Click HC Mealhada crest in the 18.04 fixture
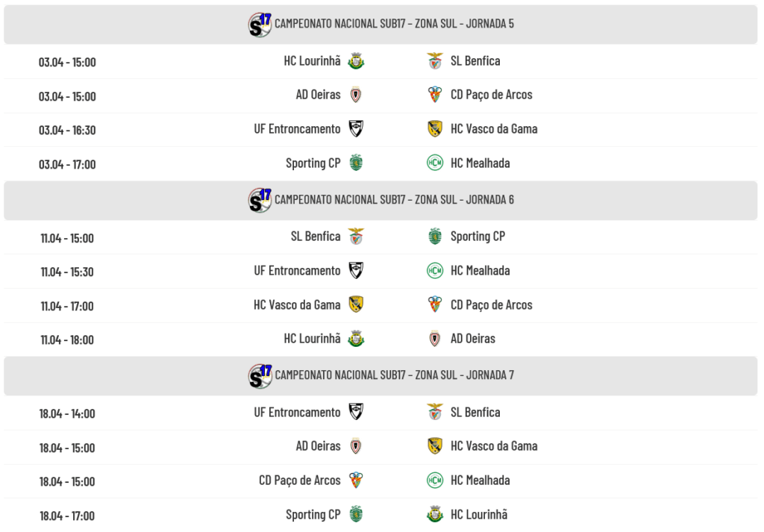The image size is (764, 532). tap(435, 480)
